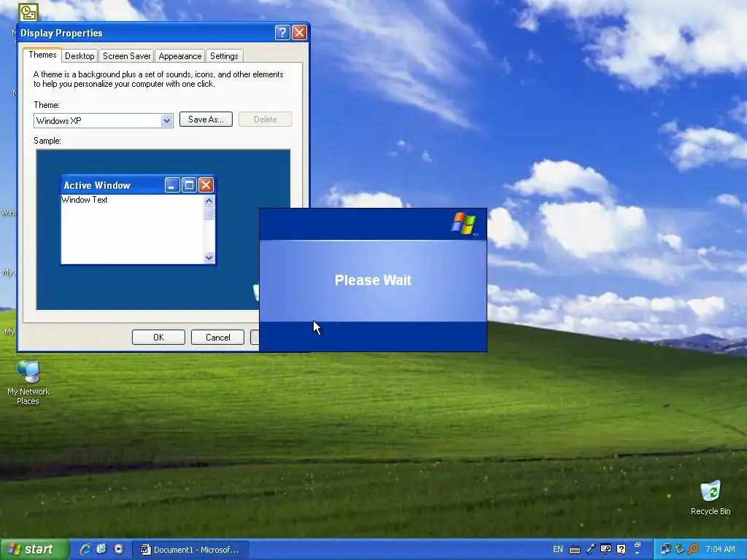Click the Save As... button
747x560 pixels.
[206, 120]
